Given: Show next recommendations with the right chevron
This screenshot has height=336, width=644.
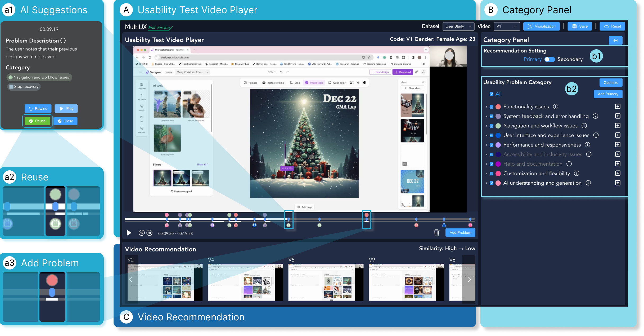Looking at the screenshot, I should [x=469, y=280].
